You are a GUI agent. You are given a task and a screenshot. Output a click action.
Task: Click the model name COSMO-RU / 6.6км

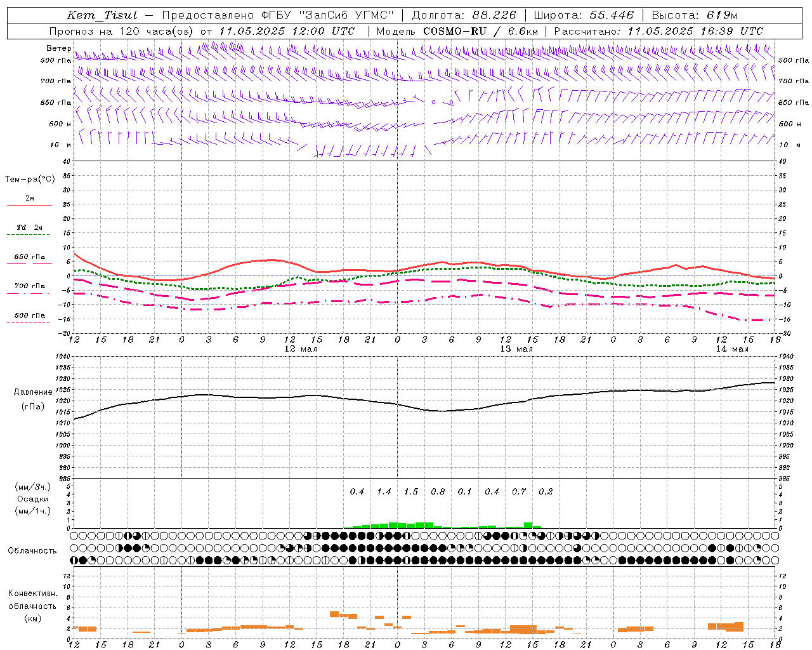point(480,31)
